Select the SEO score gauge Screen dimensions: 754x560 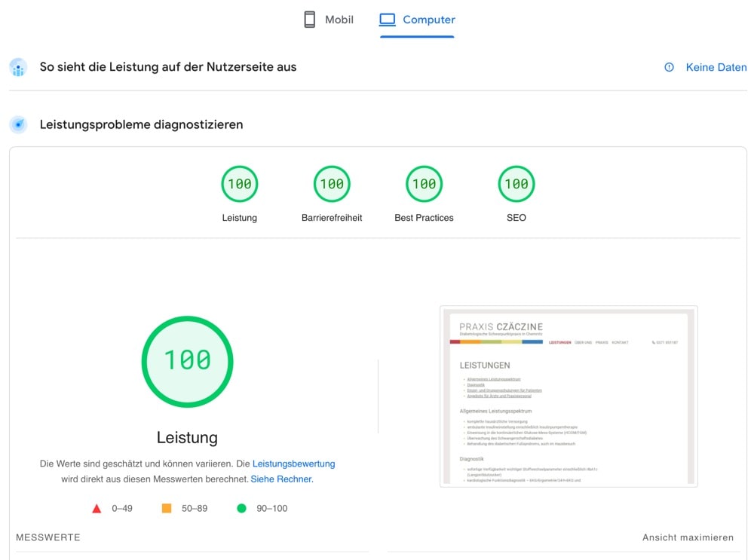pyautogui.click(x=516, y=184)
